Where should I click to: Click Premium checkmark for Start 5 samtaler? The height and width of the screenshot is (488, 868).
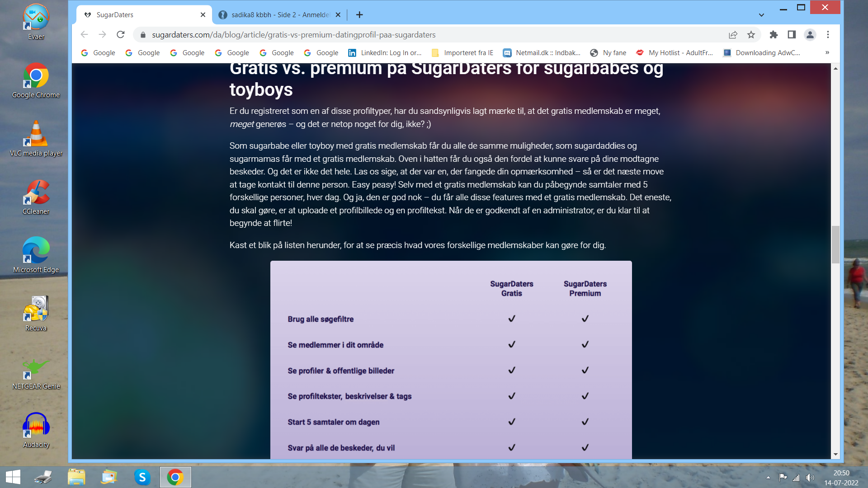(x=585, y=422)
